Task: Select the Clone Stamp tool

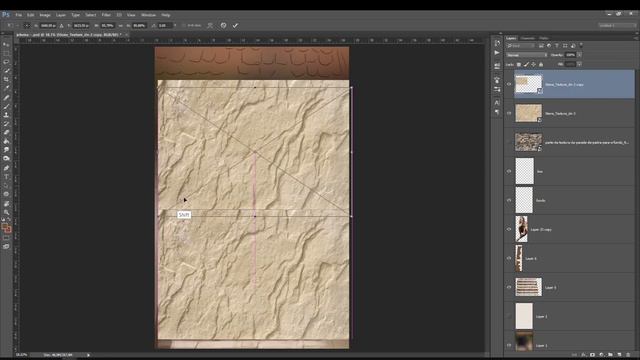Action: coord(6,115)
